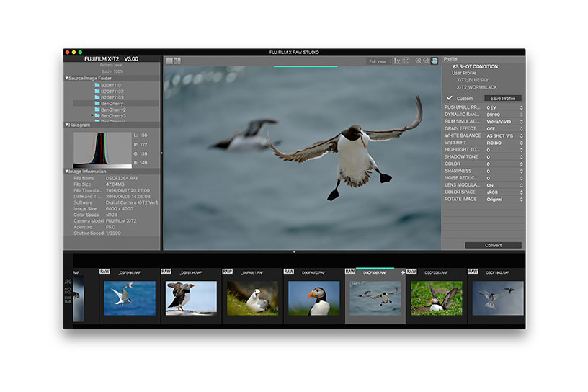Screen dimensions: 588x392
Task: Switch to side-by-side compare view icon
Action: [177, 61]
